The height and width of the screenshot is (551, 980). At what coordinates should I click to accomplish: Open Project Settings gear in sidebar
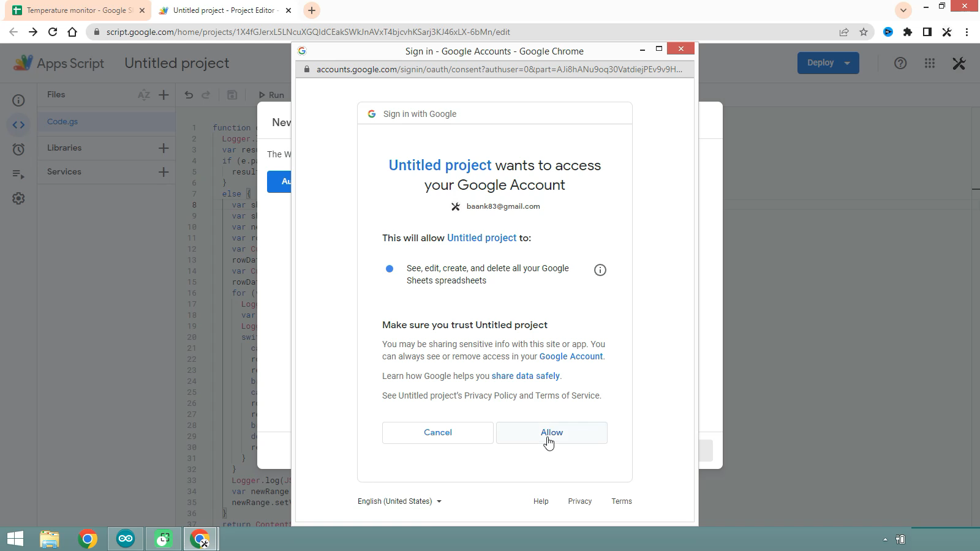[x=18, y=198]
